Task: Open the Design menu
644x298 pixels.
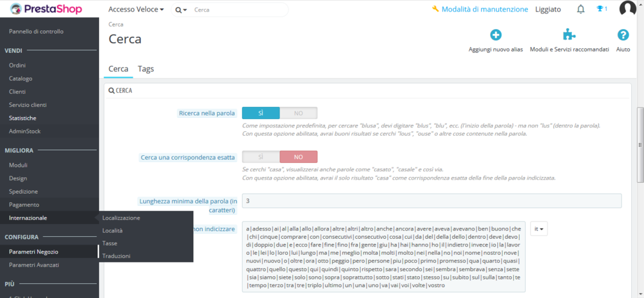Action: coord(18,178)
